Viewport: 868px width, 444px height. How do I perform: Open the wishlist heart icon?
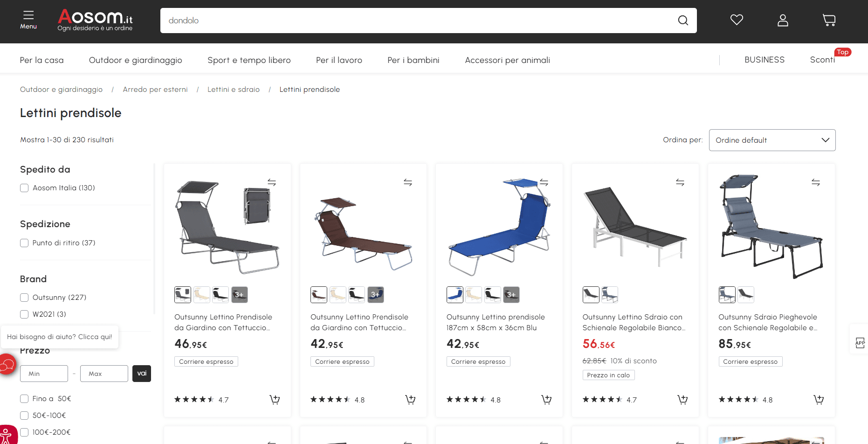tap(737, 20)
